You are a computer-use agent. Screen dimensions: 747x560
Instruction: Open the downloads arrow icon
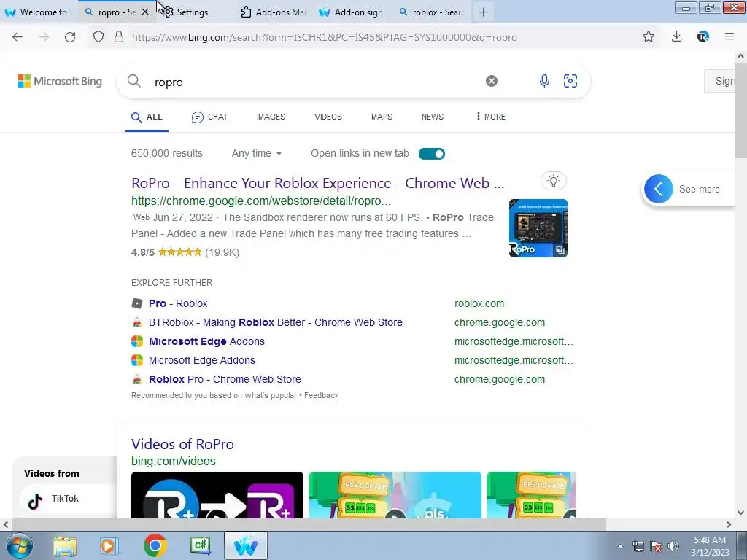[676, 36]
